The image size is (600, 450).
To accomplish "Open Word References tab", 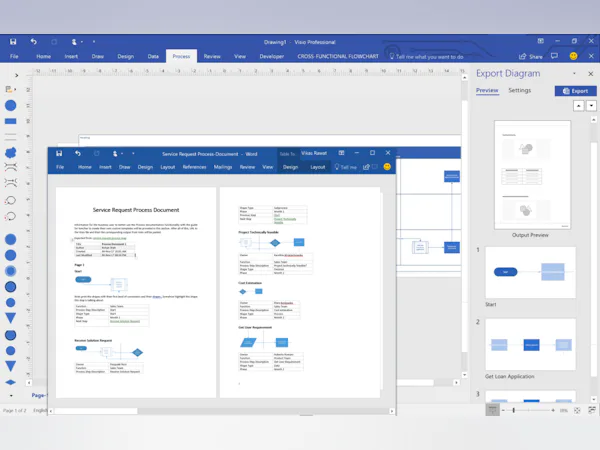I will tap(194, 167).
